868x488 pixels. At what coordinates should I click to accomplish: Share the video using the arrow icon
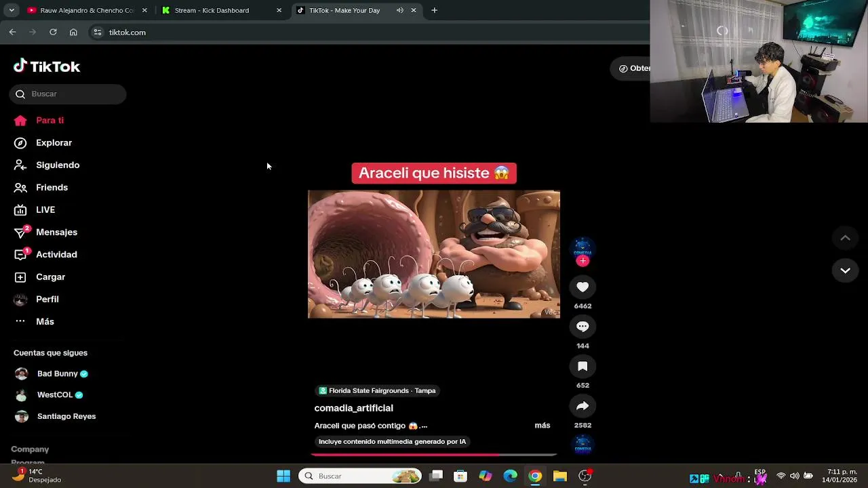[x=583, y=406]
